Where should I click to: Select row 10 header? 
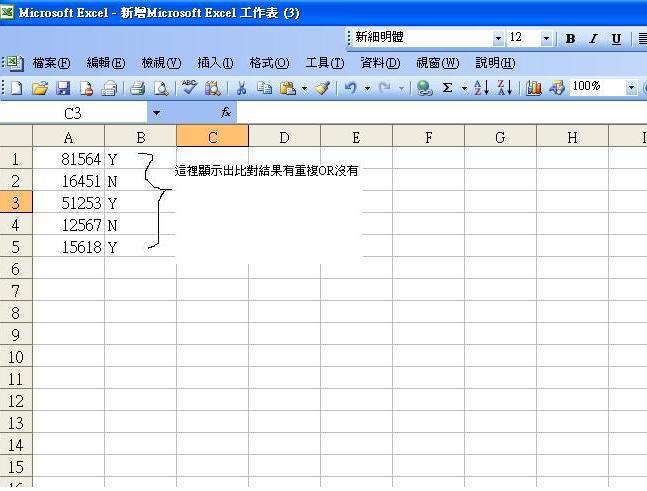(16, 357)
